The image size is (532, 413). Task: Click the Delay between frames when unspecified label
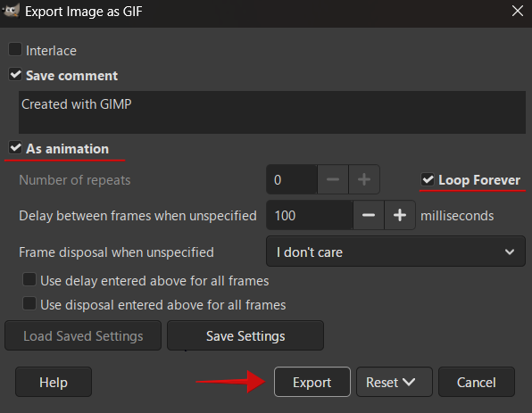137,216
